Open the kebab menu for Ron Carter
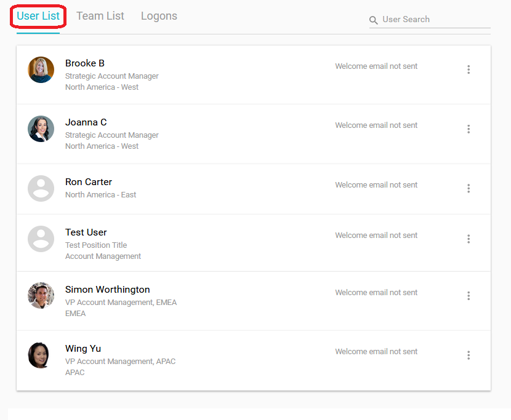This screenshot has width=511, height=420. pyautogui.click(x=469, y=189)
